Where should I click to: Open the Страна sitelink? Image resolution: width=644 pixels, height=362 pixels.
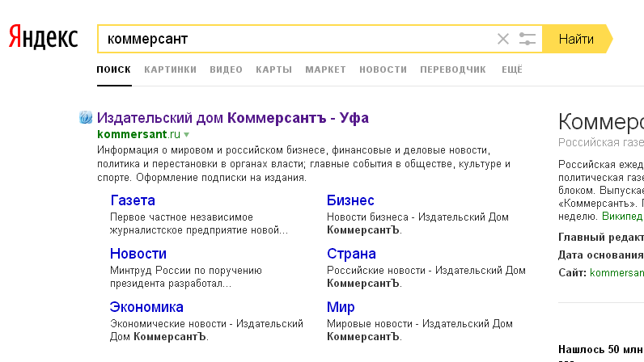tap(352, 254)
